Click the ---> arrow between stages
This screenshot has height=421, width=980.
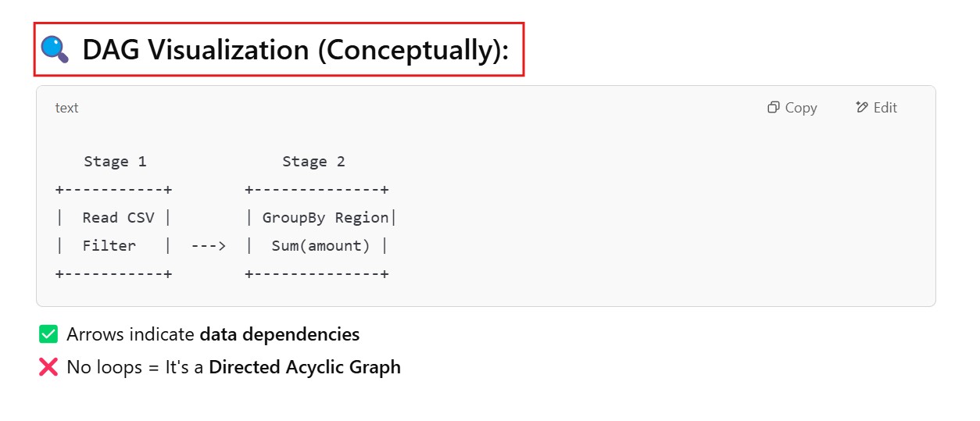(x=208, y=246)
